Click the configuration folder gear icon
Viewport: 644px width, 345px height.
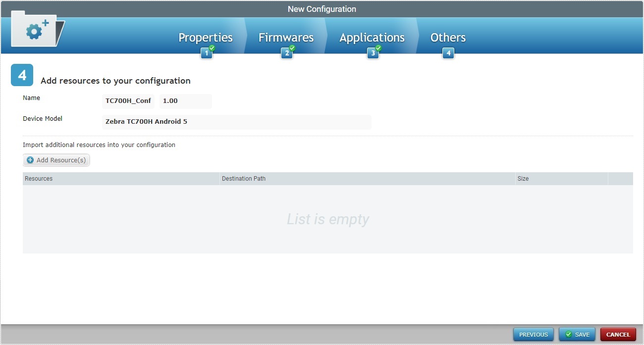[35, 31]
